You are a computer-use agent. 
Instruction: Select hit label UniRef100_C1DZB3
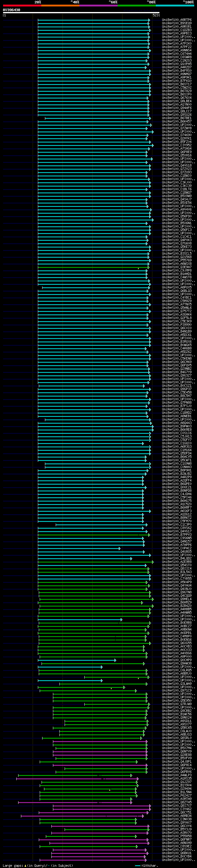177,30
